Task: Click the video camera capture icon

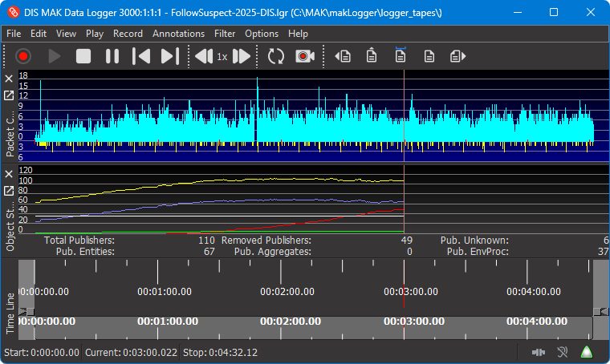Action: (304, 56)
